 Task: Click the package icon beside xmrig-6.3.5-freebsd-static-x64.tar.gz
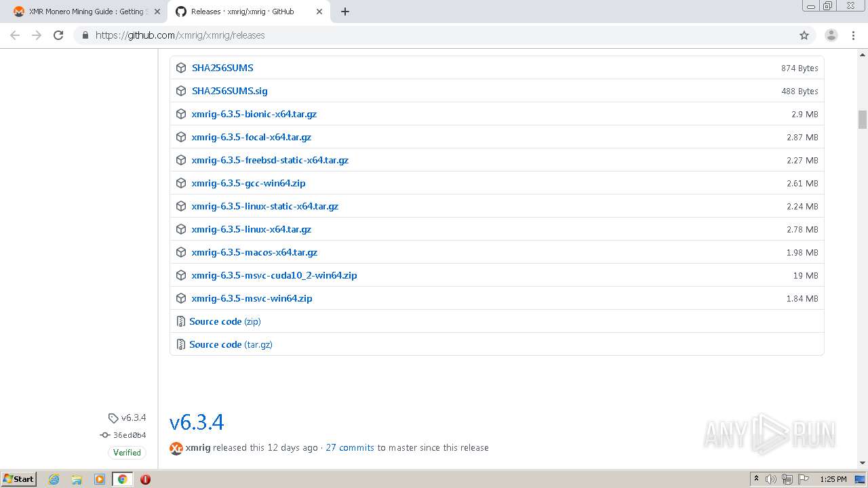(x=181, y=160)
